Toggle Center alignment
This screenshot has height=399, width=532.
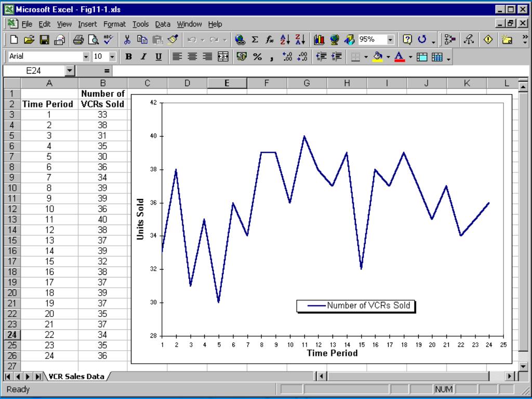point(192,57)
